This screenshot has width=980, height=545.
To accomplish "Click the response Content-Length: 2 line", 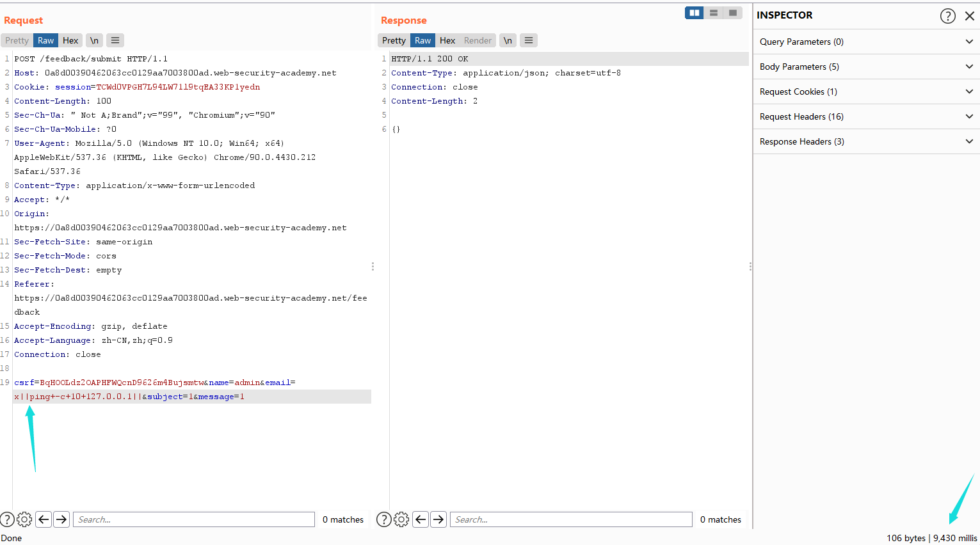I will [434, 101].
